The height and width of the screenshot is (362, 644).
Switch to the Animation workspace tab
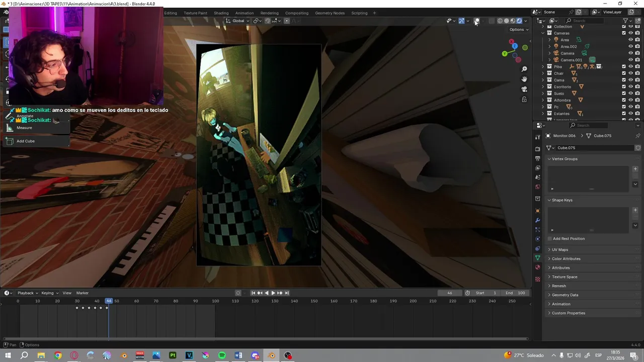tap(244, 13)
